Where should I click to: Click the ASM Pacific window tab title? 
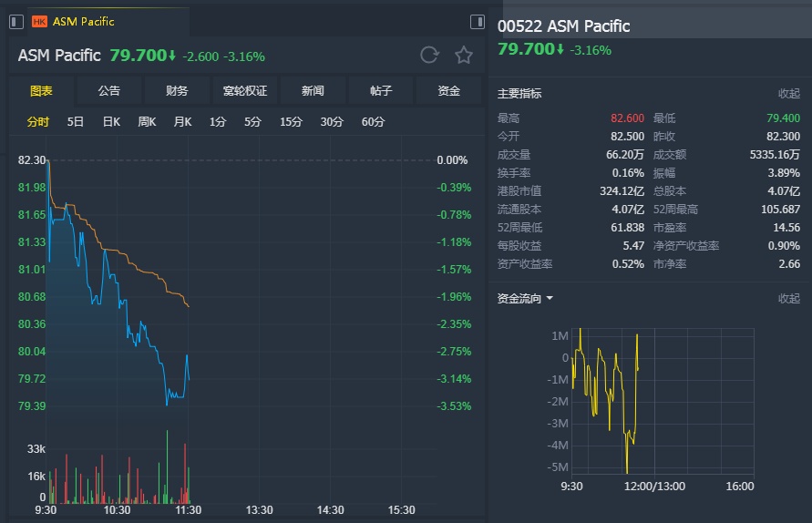pos(84,21)
